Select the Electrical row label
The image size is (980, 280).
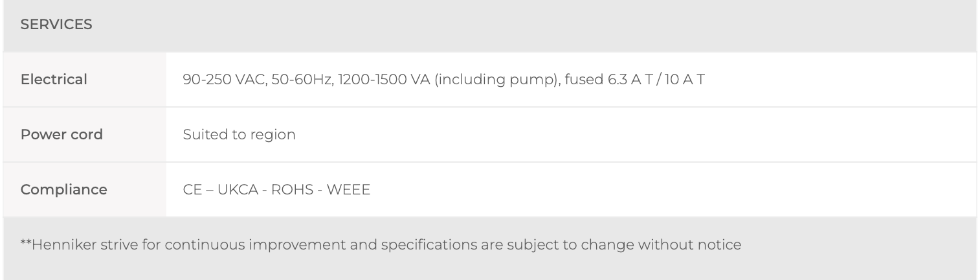[x=54, y=80]
